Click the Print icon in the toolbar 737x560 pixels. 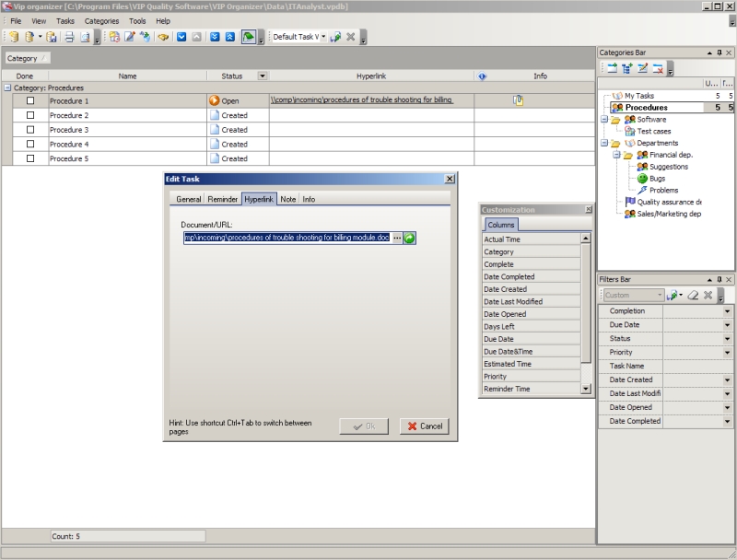(68, 38)
